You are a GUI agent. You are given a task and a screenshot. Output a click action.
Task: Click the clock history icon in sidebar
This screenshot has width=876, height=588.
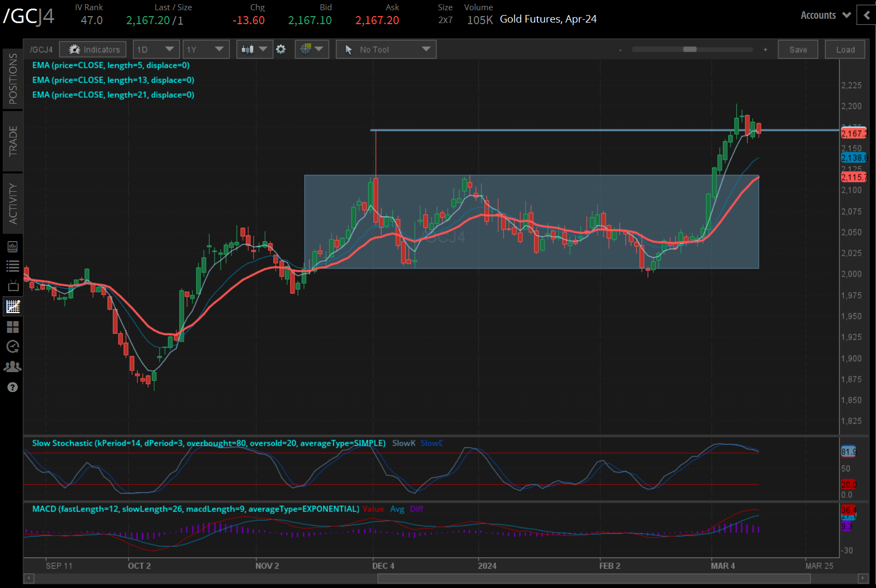pyautogui.click(x=13, y=346)
